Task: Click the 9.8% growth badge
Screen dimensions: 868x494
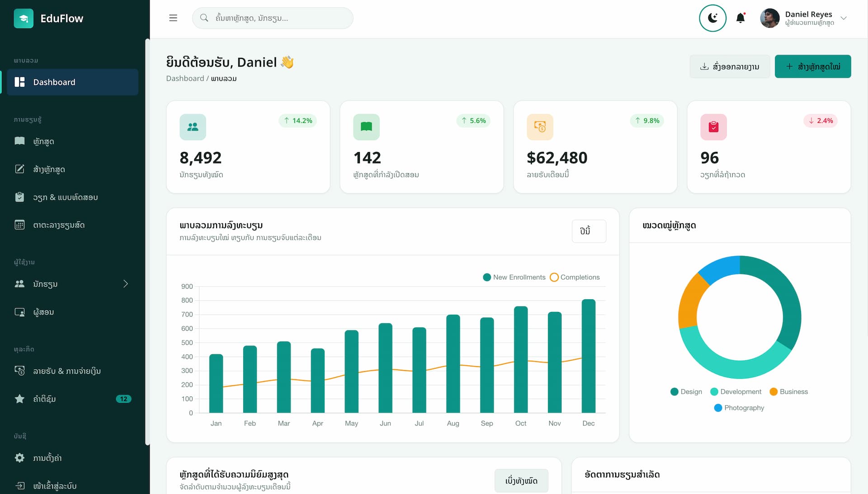Action: [647, 121]
